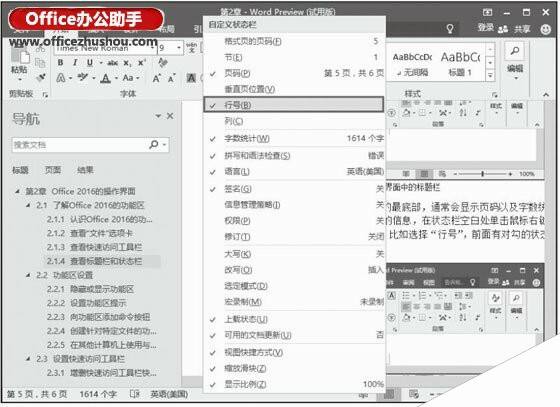
Task: Open search options dropdown in navigation pane
Action: click(x=164, y=145)
